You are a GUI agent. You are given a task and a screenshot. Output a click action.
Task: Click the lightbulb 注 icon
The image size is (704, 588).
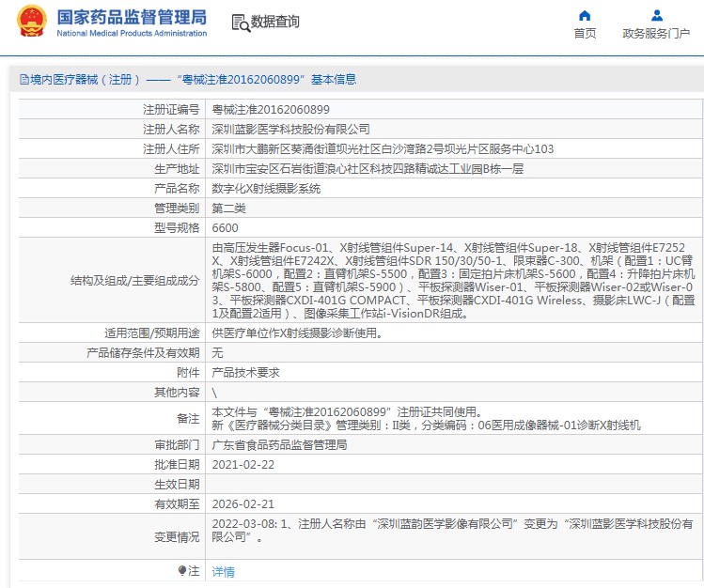tap(181, 570)
